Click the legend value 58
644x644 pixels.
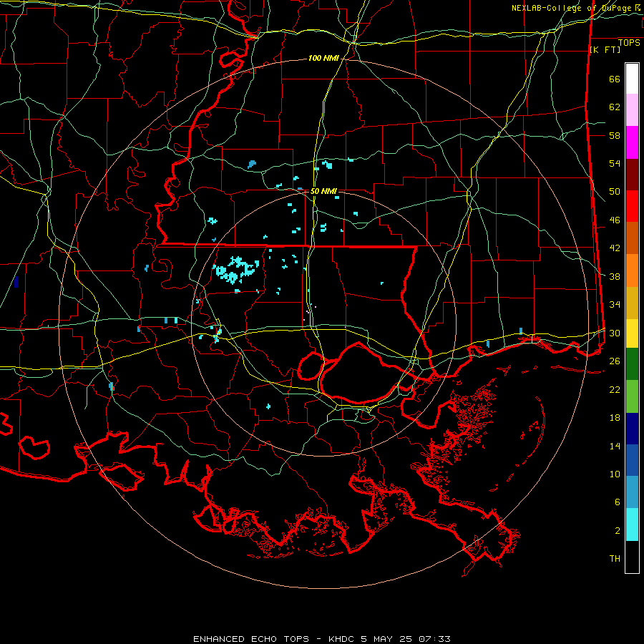coord(615,135)
